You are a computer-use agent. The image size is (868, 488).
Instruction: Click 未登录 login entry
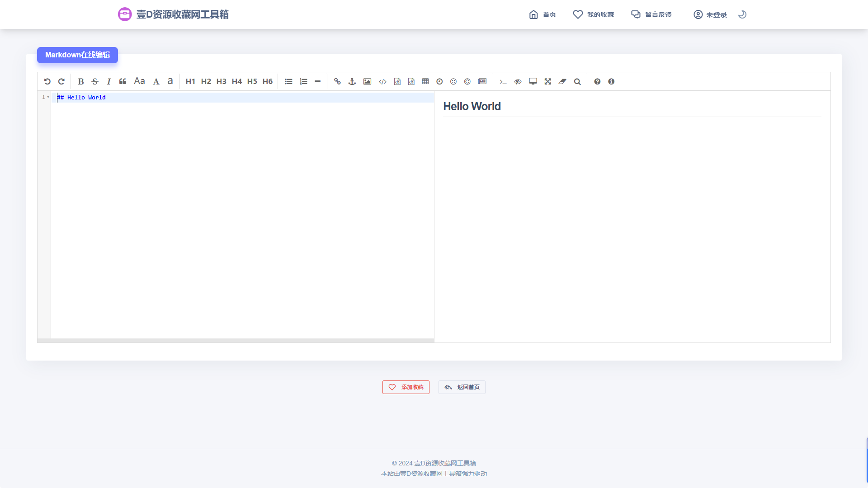[x=710, y=14]
